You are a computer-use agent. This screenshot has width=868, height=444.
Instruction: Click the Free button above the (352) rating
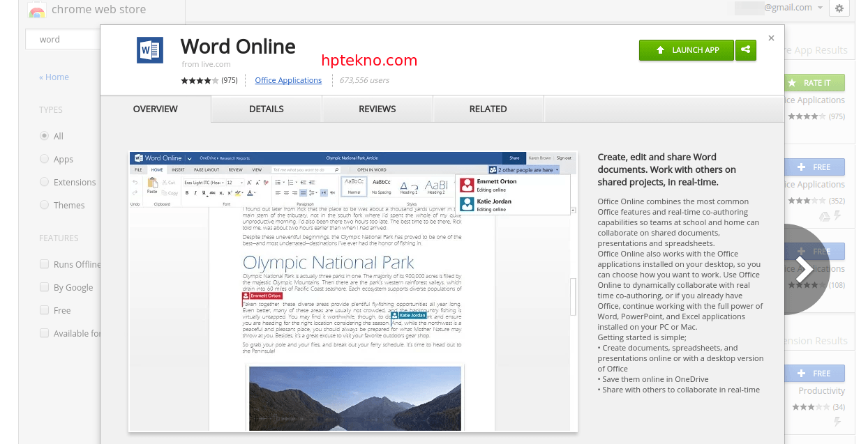click(x=814, y=167)
